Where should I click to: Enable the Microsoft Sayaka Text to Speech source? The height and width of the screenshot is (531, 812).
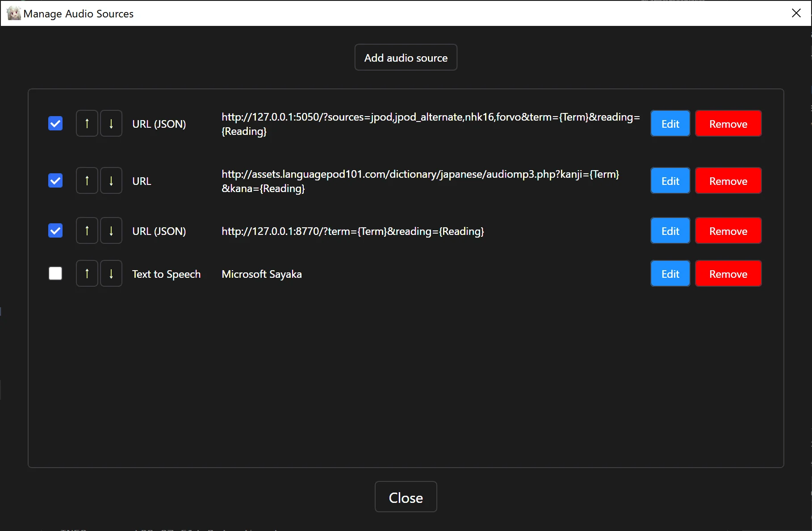[x=55, y=273]
